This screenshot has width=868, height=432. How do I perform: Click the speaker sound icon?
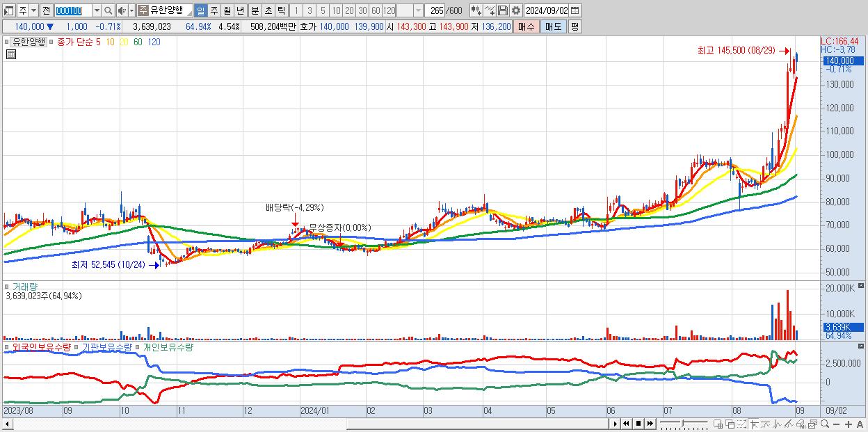pos(122,10)
